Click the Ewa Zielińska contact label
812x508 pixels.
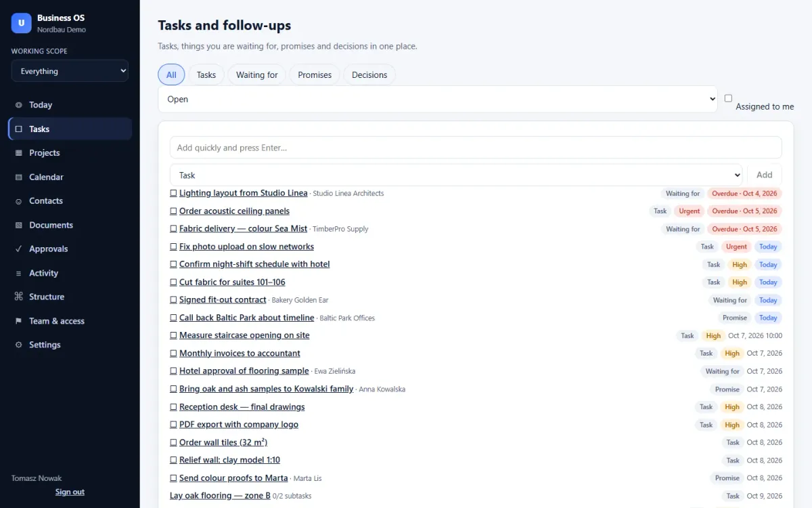pyautogui.click(x=335, y=371)
